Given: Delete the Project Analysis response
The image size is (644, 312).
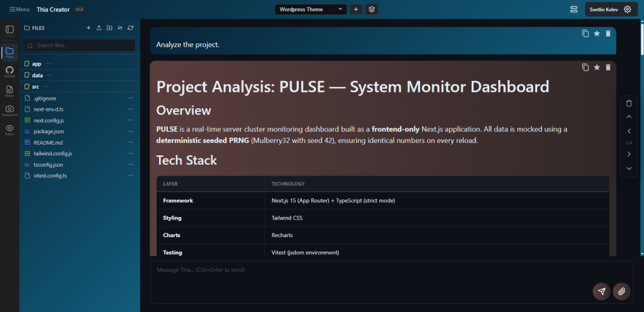Looking at the screenshot, I should (608, 67).
